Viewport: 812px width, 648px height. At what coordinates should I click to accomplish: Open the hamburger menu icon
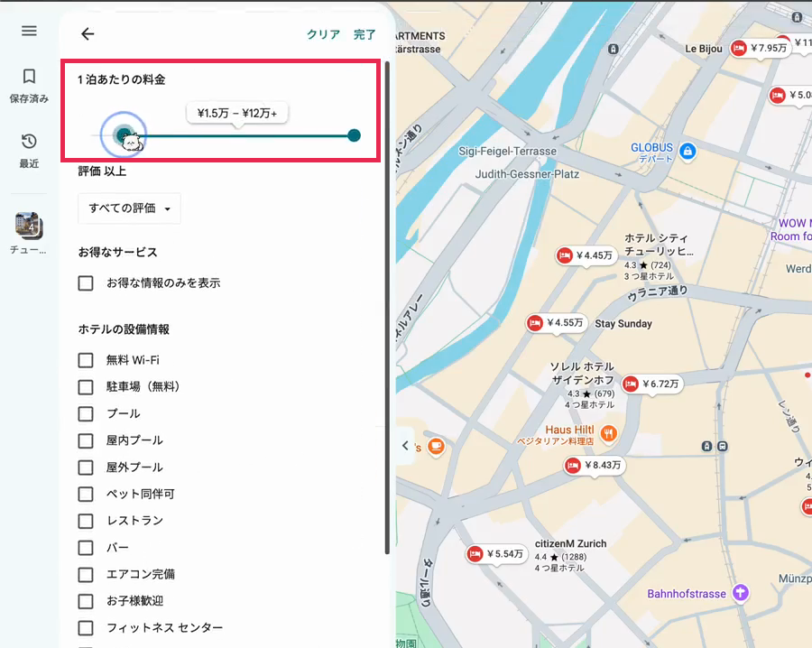tap(29, 31)
